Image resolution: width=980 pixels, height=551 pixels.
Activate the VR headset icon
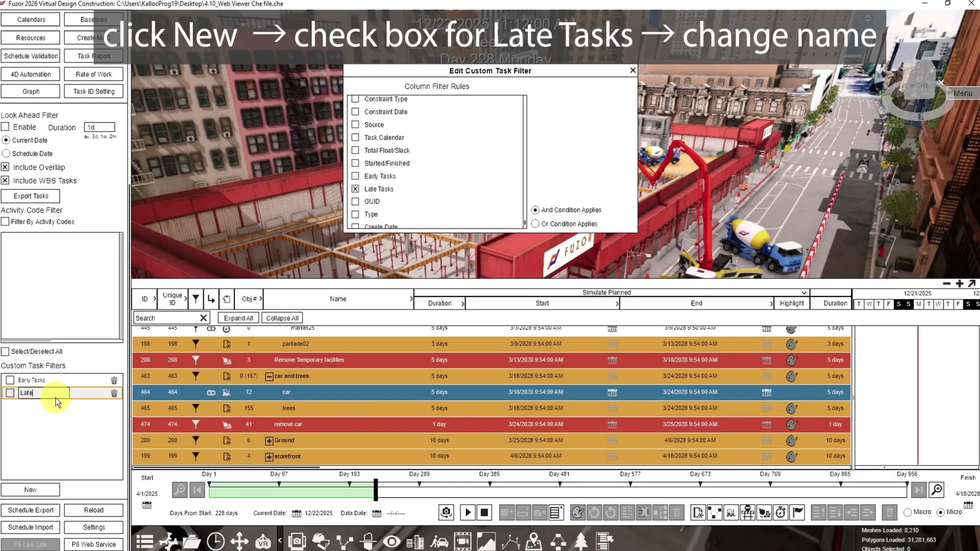tap(263, 541)
